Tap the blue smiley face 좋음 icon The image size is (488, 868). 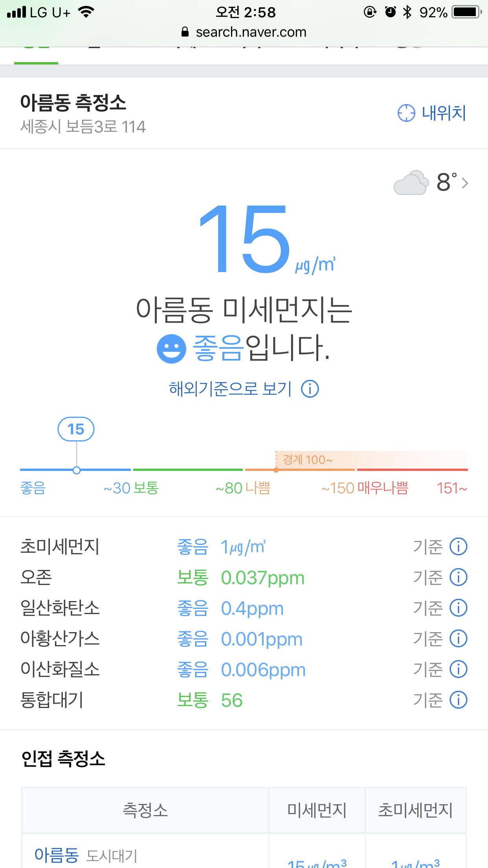[171, 349]
